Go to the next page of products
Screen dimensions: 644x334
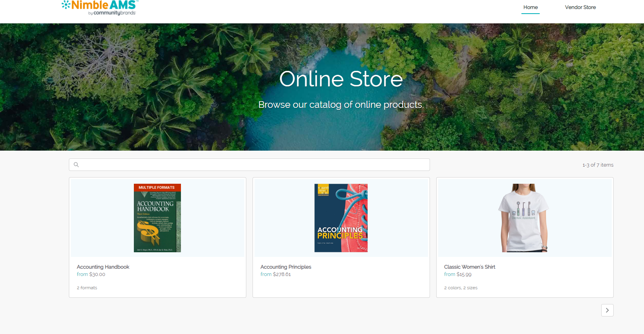click(x=607, y=310)
